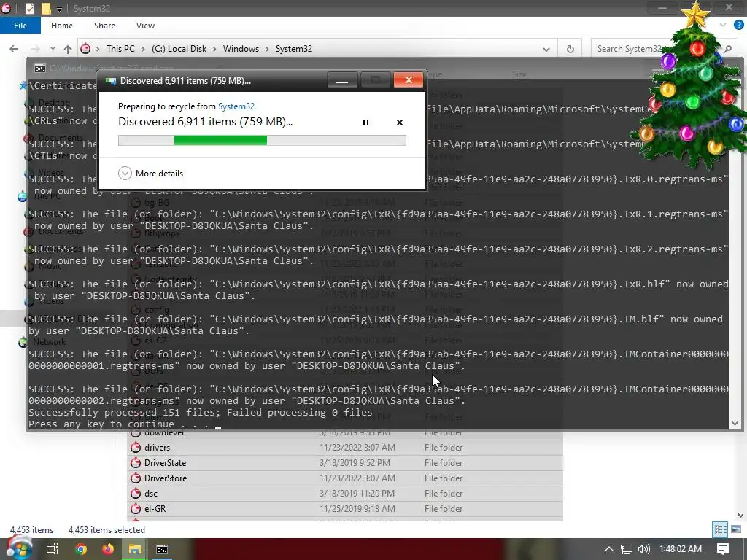Open recent locations dropdown arrow

point(53,49)
